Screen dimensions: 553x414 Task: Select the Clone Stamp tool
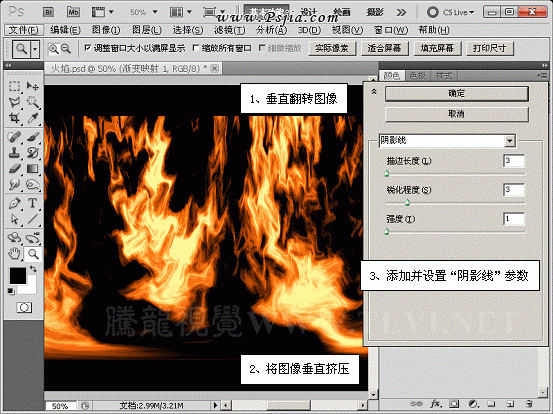pos(14,152)
